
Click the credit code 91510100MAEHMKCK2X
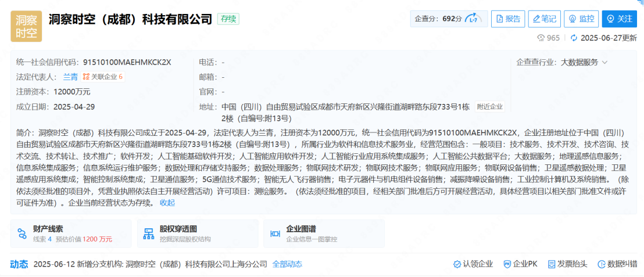(127, 62)
